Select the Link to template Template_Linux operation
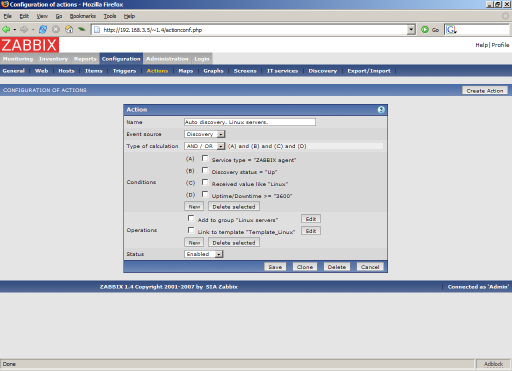512x371 pixels. (x=191, y=230)
